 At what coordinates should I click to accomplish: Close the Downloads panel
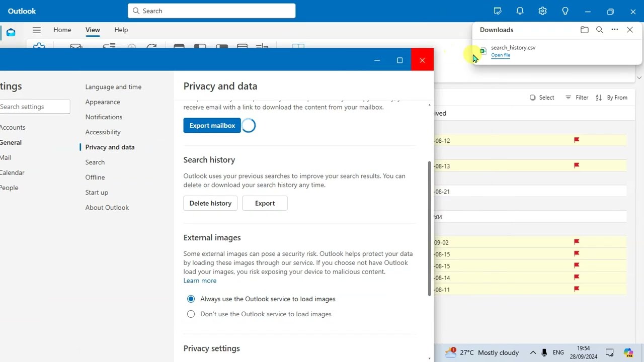pyautogui.click(x=629, y=30)
